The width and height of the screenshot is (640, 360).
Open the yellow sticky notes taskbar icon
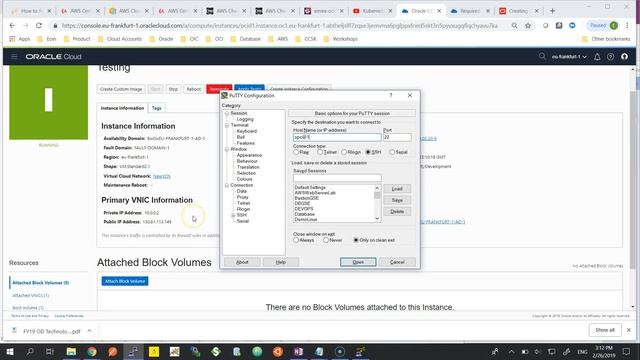[x=154, y=351]
